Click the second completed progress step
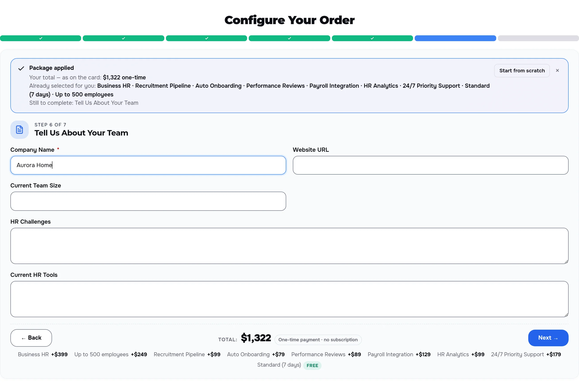The width and height of the screenshot is (579, 392). point(123,38)
